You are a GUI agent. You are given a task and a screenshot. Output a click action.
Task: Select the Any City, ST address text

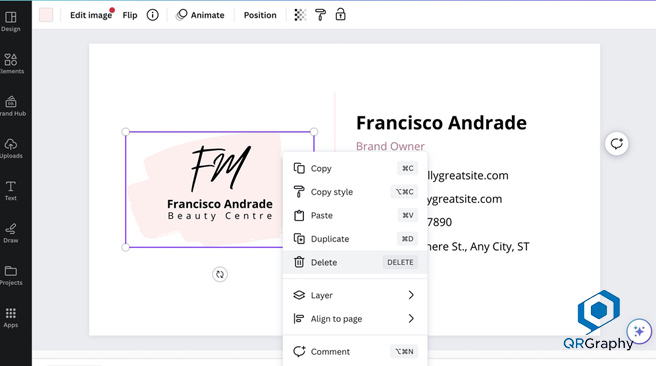tap(477, 247)
